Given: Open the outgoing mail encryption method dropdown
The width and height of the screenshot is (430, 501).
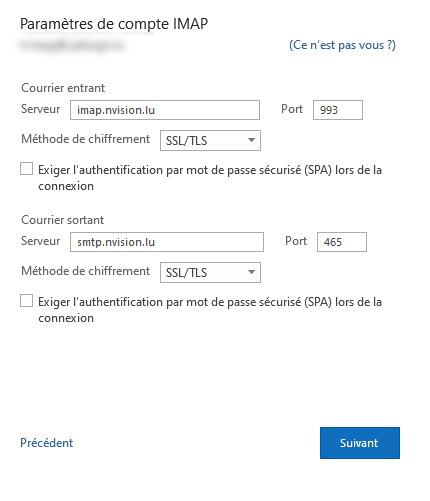Looking at the screenshot, I should coord(210,273).
